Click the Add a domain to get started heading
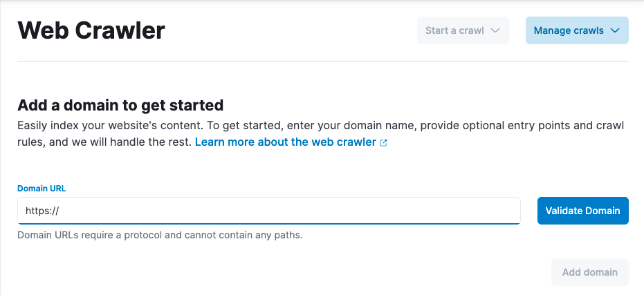The width and height of the screenshot is (644, 295). 120,106
